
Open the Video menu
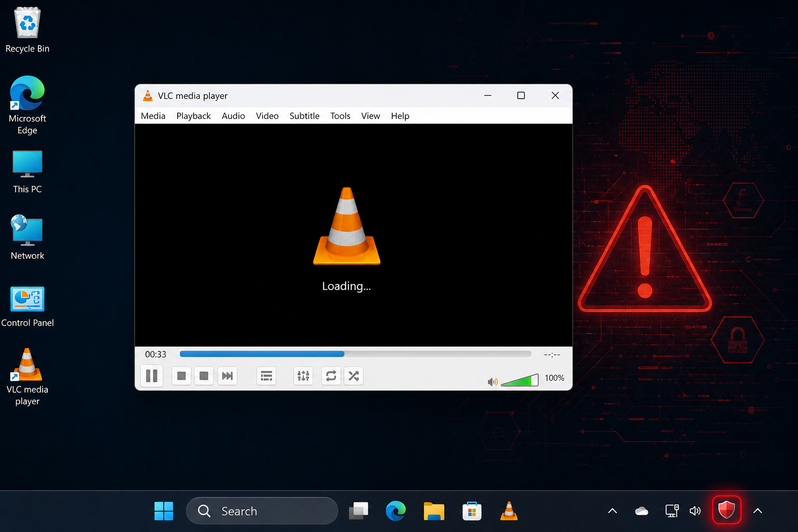[267, 116]
